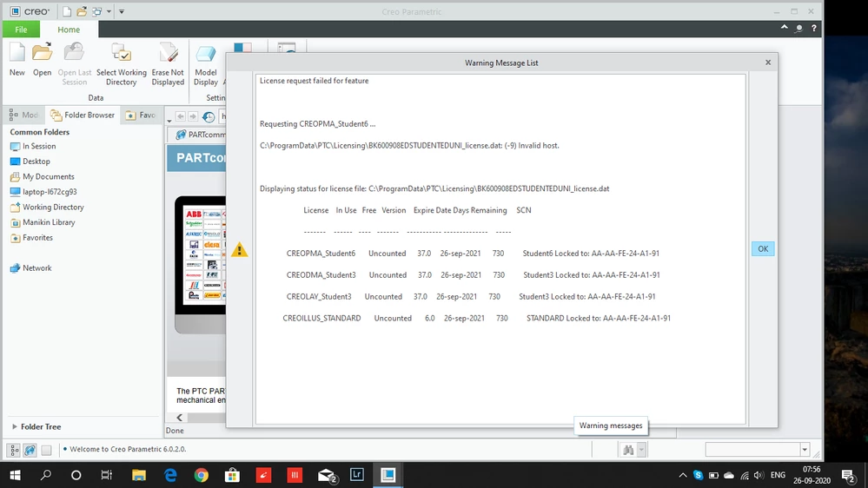Open the taskbar Mail app icon
This screenshot has width=868, height=488.
pos(328,475)
